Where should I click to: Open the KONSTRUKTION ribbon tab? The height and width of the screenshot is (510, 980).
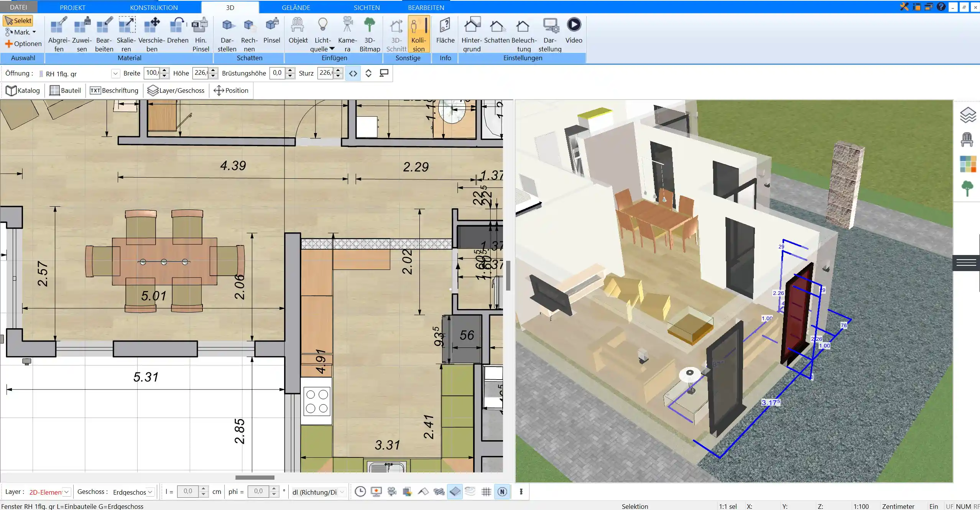(154, 7)
